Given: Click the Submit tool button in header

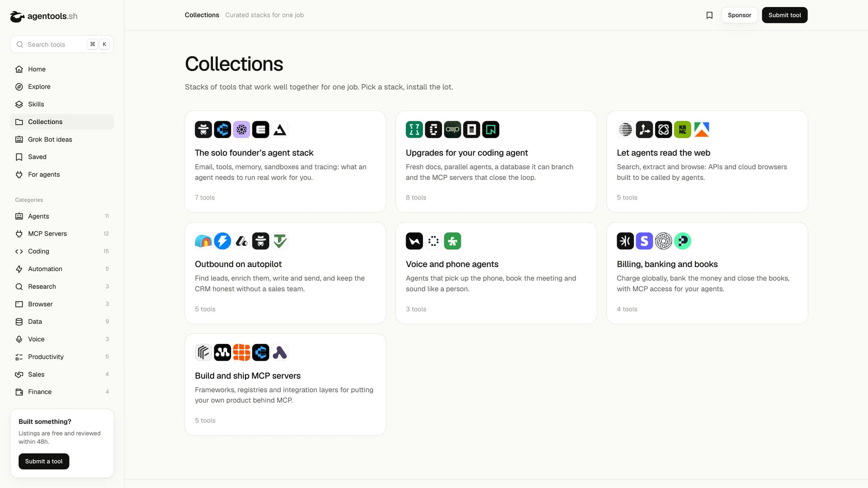Looking at the screenshot, I should (784, 15).
